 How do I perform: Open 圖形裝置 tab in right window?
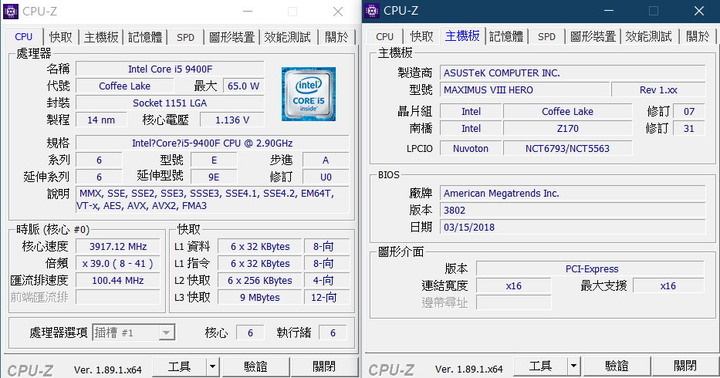[593, 36]
